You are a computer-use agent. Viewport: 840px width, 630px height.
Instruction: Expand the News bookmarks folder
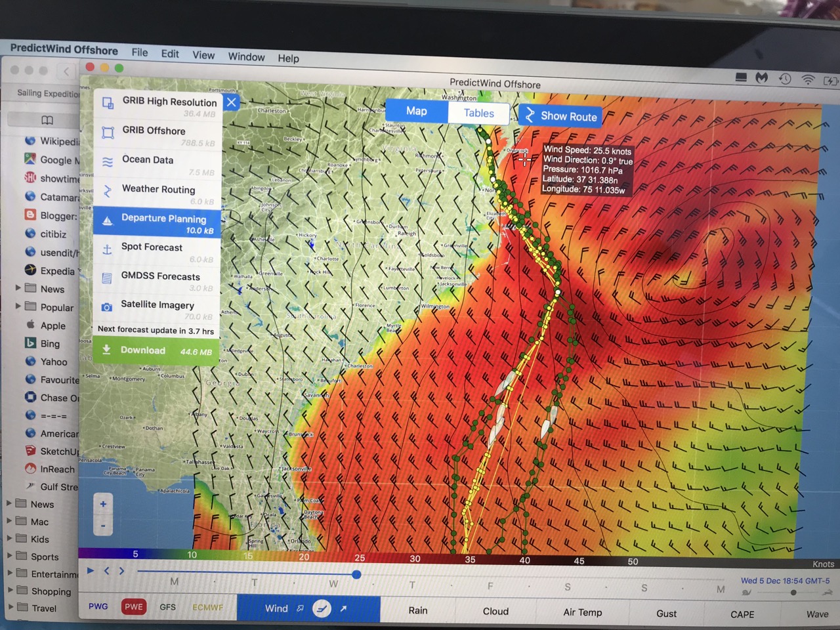coord(18,288)
